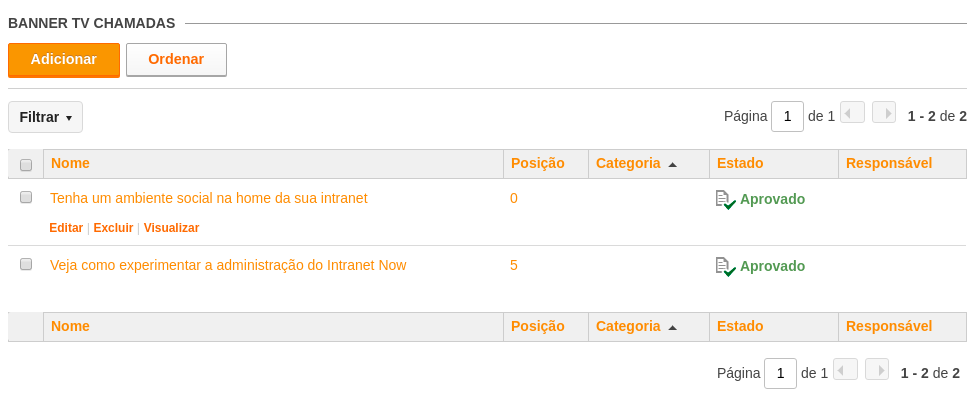
Task: Click Excluir link under first banner
Action: click(x=113, y=228)
